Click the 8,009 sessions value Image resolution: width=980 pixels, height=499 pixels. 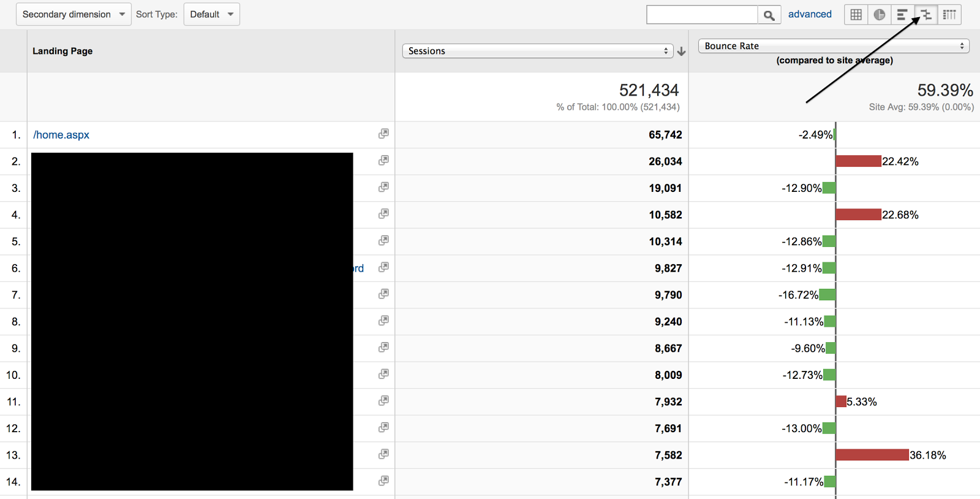(x=668, y=375)
